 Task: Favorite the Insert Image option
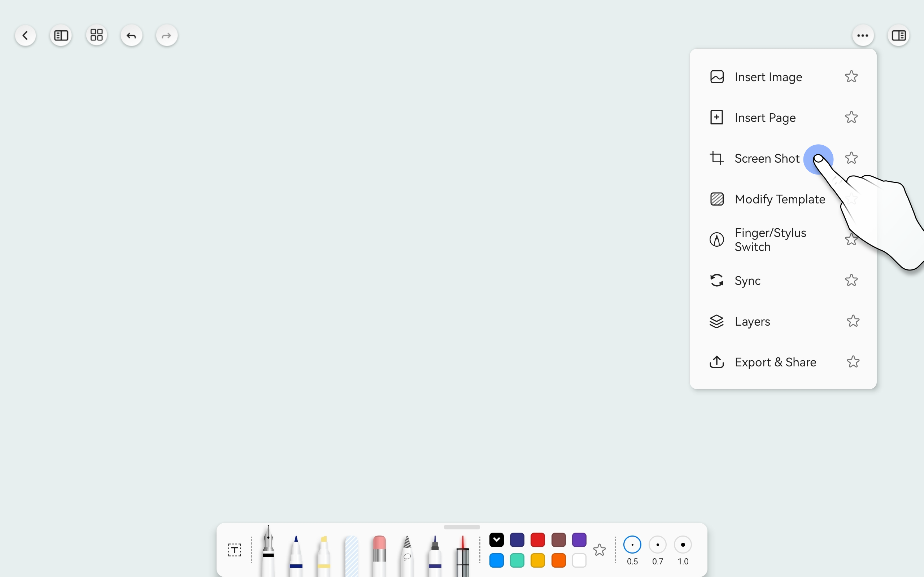pyautogui.click(x=851, y=77)
